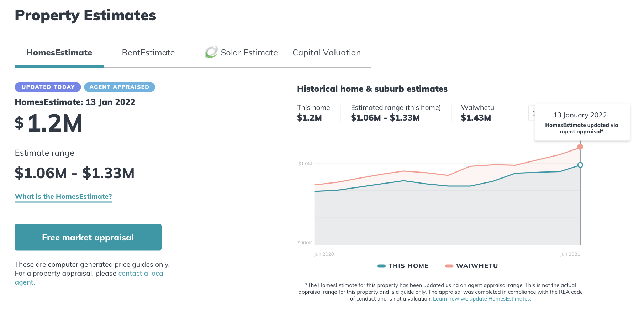Screen dimensions: 644x313
Task: Click the UPDATED TODAY badge
Action: click(48, 87)
